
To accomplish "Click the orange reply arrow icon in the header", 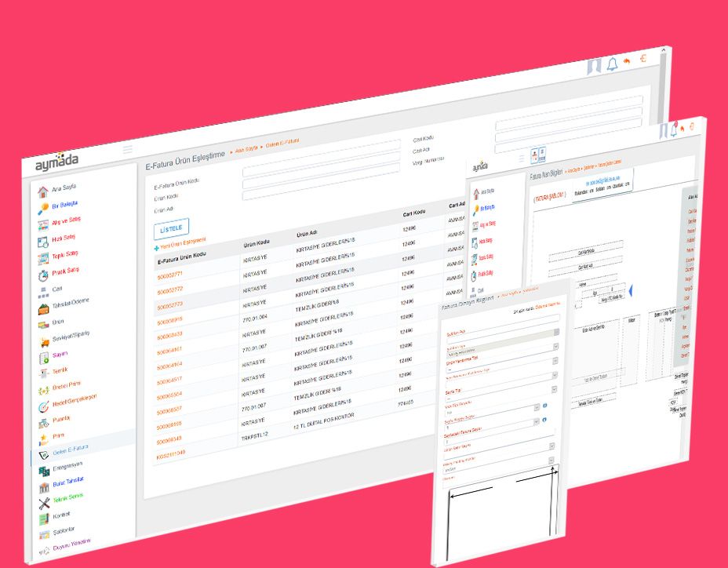I will point(627,60).
